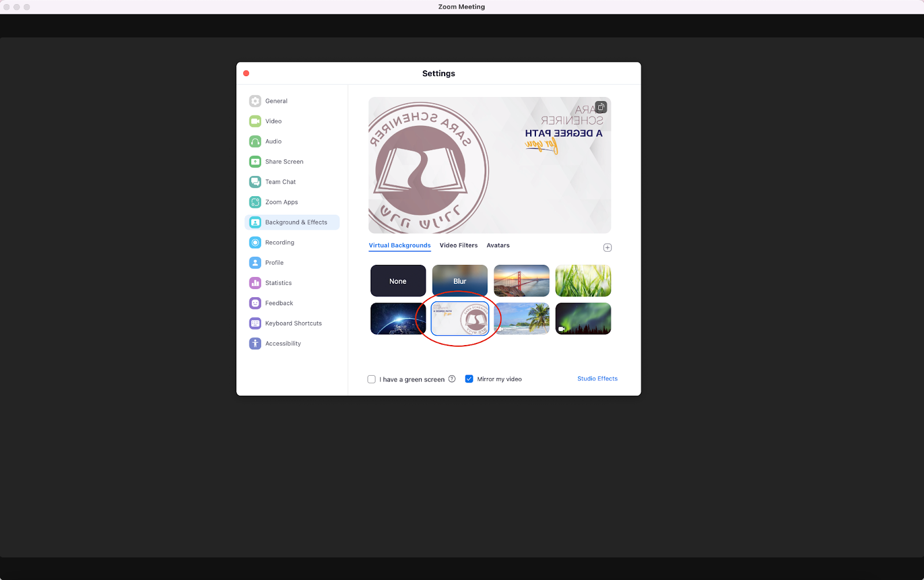Select the Share Screen sidebar icon
The image size is (924, 580).
point(255,162)
